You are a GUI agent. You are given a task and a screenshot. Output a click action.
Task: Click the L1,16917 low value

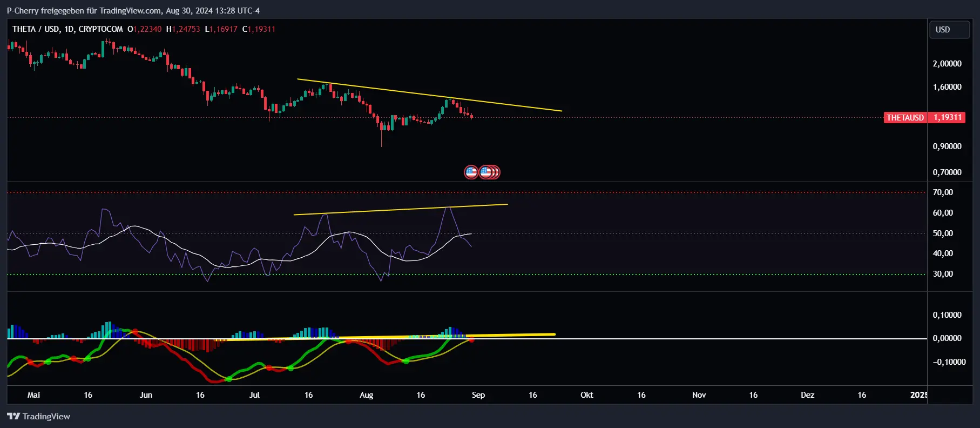tap(221, 29)
